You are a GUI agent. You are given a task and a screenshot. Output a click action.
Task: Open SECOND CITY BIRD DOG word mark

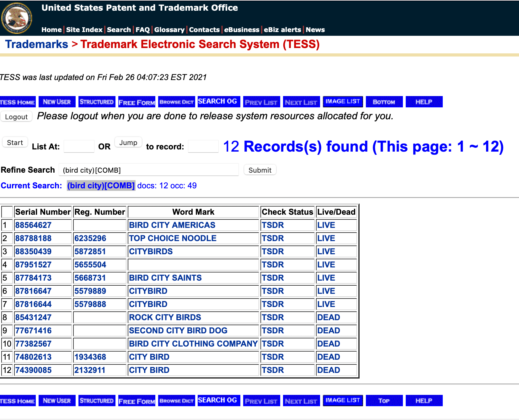click(178, 331)
